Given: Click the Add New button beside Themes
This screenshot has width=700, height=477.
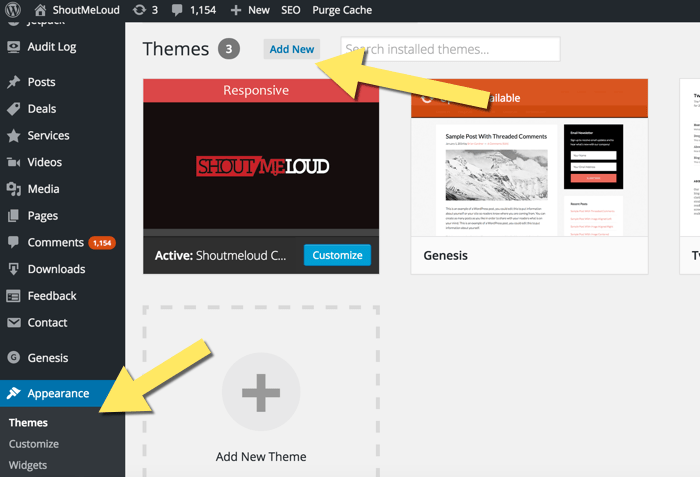Looking at the screenshot, I should [x=292, y=49].
